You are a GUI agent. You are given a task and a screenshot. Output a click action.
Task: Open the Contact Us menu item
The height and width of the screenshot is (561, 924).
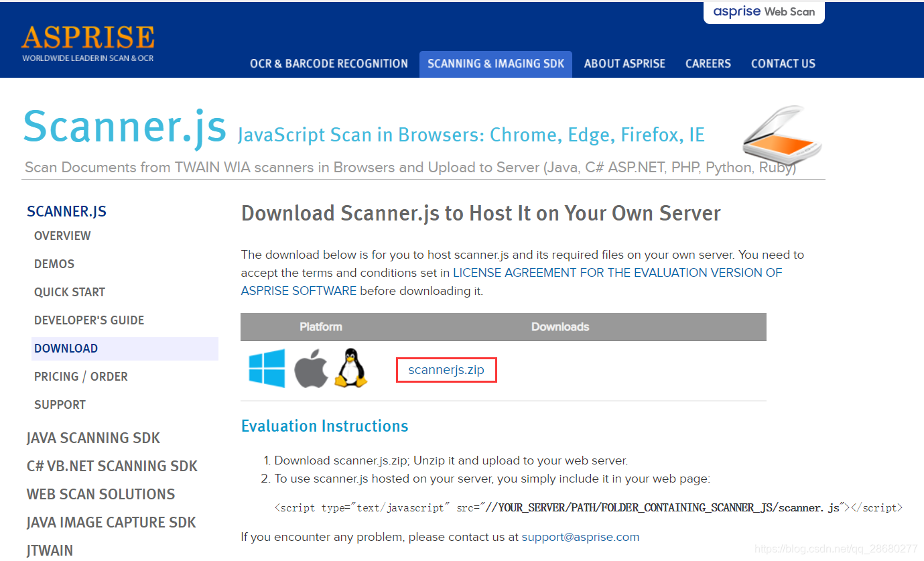(x=783, y=64)
